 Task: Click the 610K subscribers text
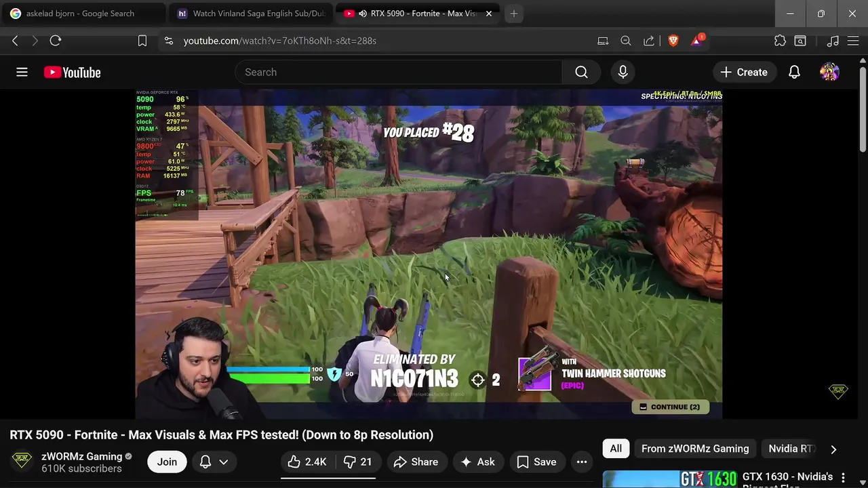81,468
